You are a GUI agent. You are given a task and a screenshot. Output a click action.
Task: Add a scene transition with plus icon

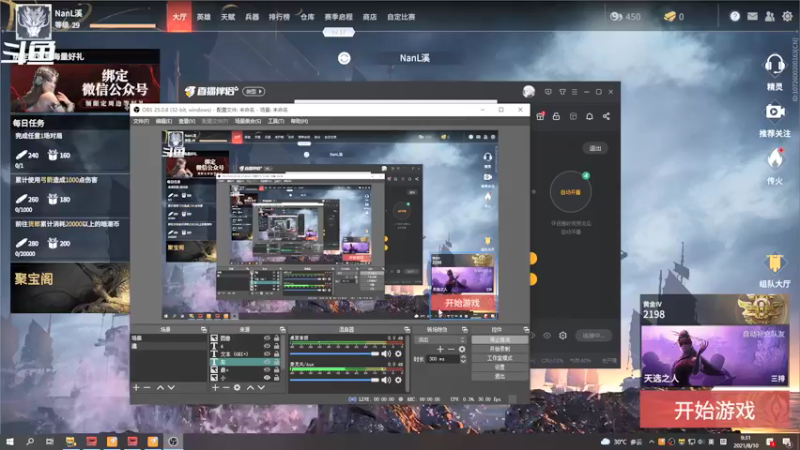(440, 349)
